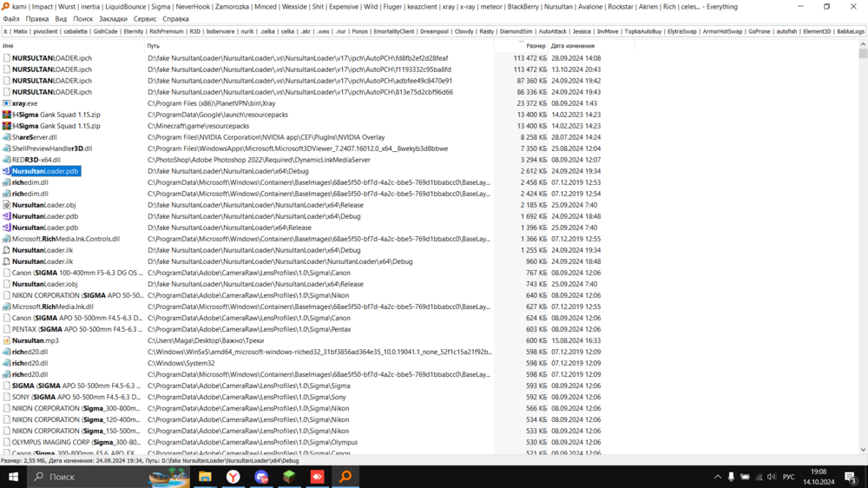This screenshot has width=868, height=488.
Task: Open the Поиск menu
Action: (83, 19)
